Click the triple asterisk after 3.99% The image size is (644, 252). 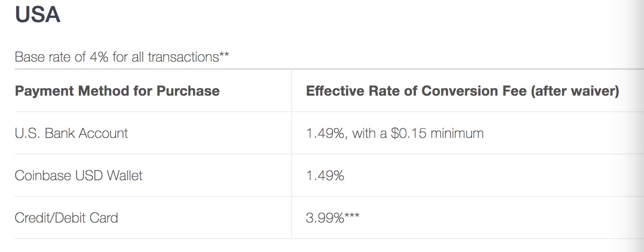click(352, 216)
